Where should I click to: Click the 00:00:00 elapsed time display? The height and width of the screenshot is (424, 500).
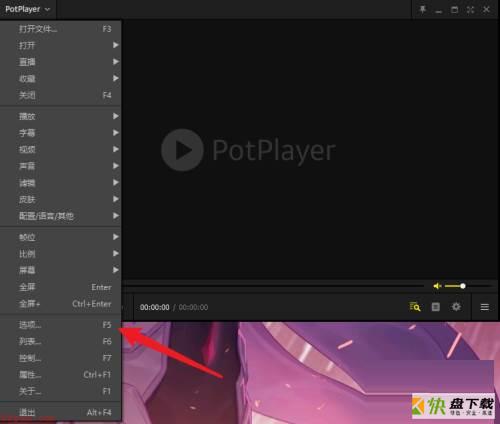(155, 307)
